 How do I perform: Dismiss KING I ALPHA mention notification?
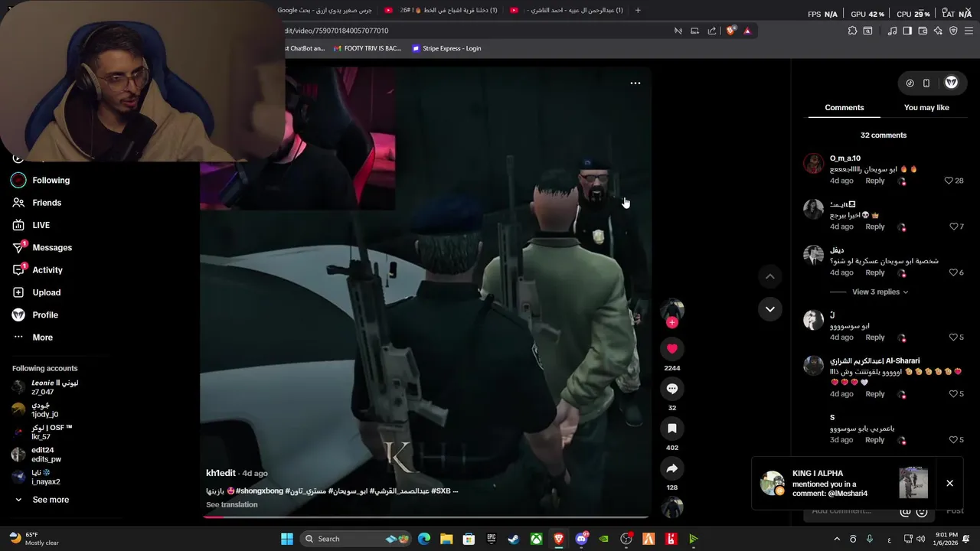(949, 484)
